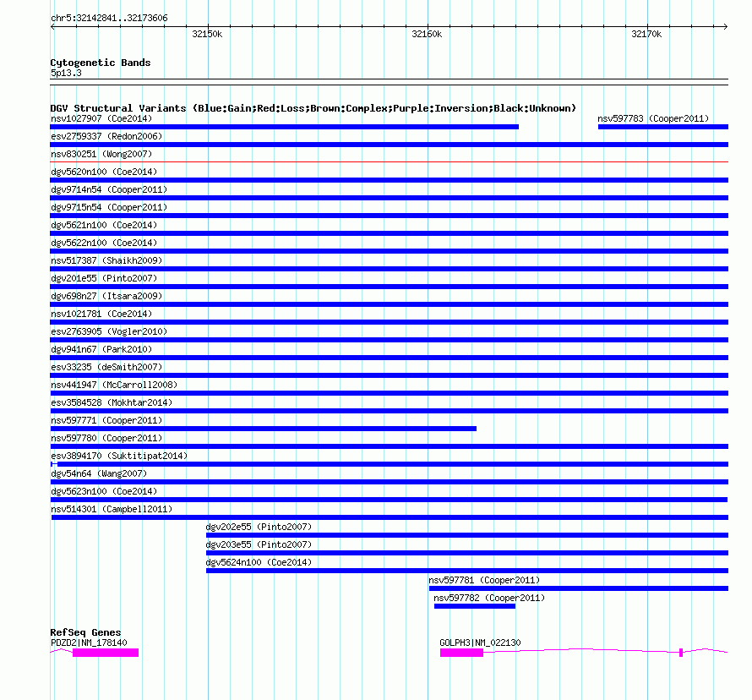Open nsv597782 (Cooper2011) variant label

coord(489,598)
